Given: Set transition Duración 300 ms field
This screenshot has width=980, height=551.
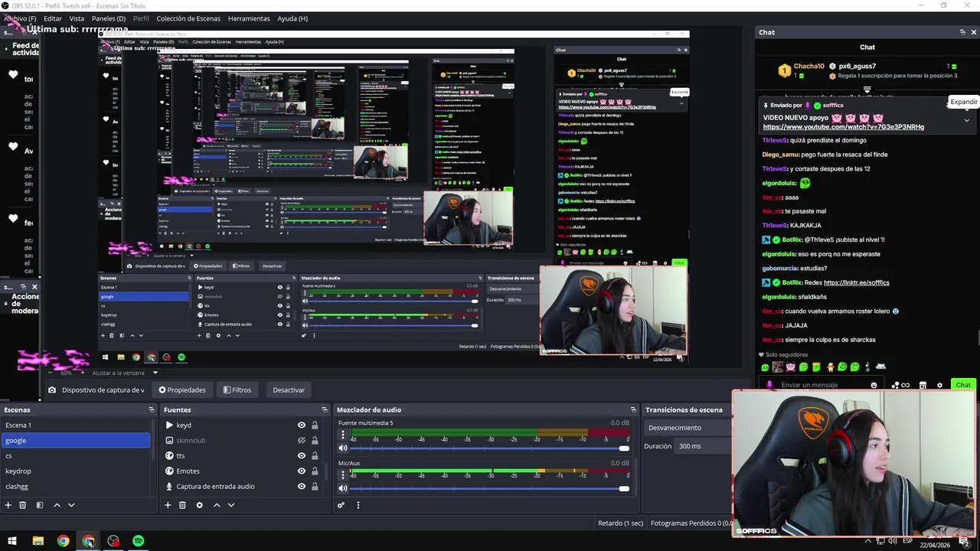Looking at the screenshot, I should (x=703, y=446).
